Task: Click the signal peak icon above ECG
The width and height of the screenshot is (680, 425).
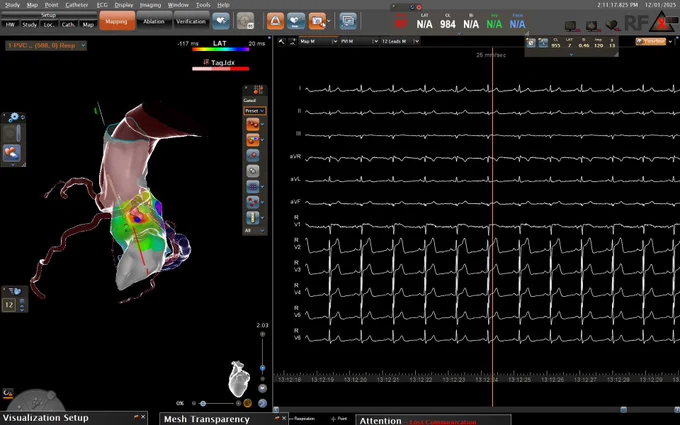Action: coord(292,41)
